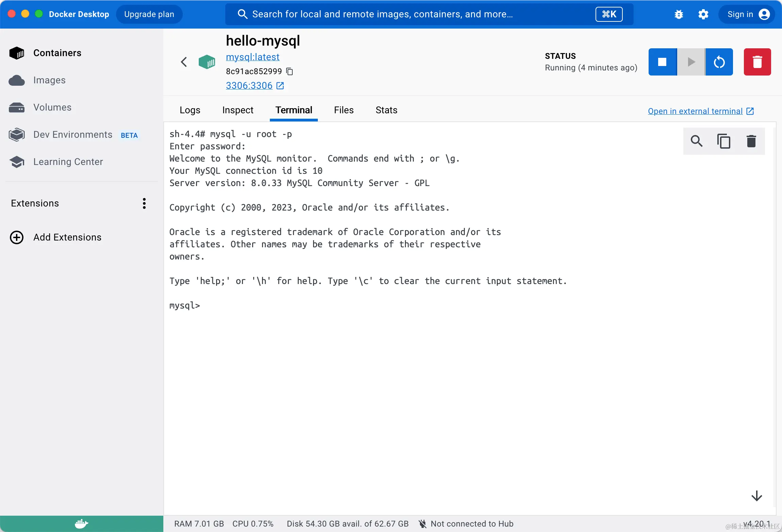Click the ⌘K shortcut badge
The width and height of the screenshot is (782, 532).
point(609,14)
